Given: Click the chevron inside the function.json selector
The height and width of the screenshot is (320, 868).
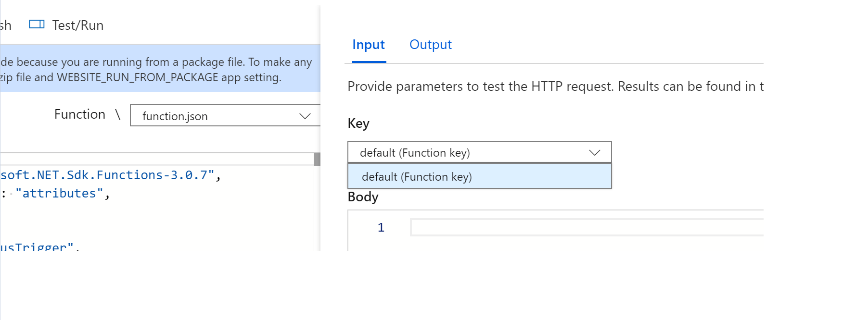Looking at the screenshot, I should tap(304, 115).
